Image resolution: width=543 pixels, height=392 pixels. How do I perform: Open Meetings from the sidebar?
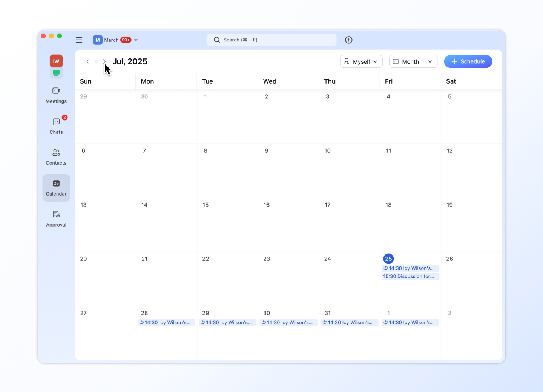tap(56, 95)
